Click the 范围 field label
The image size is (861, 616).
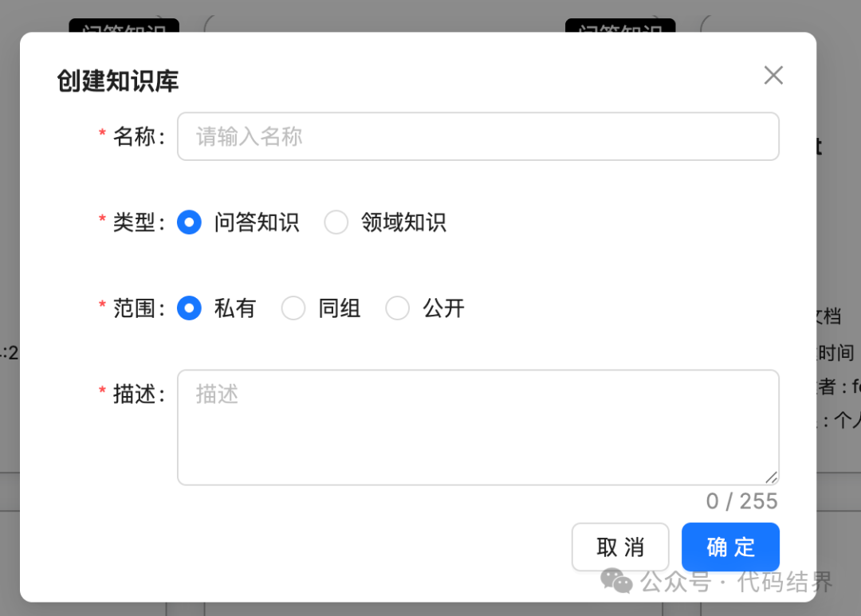[137, 308]
